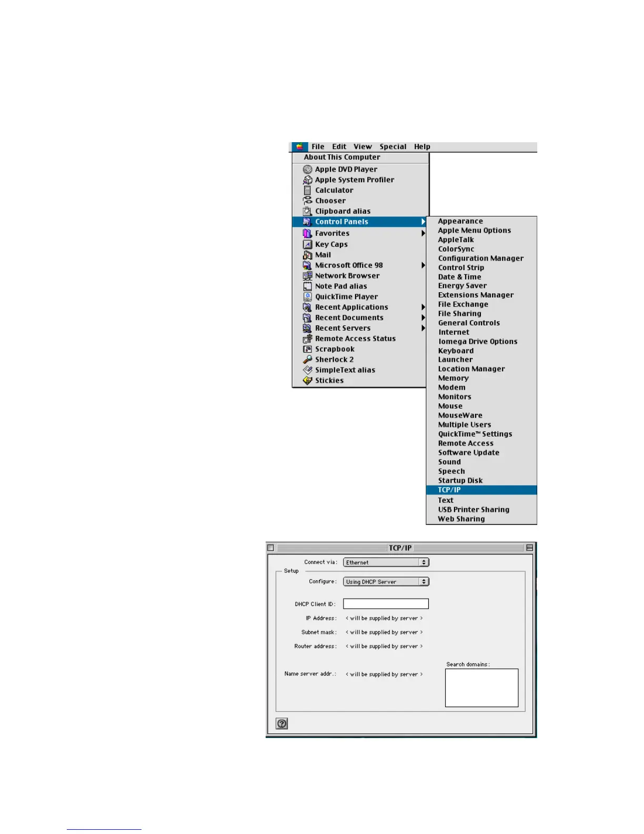Click the Favorites folder icon

click(308, 233)
